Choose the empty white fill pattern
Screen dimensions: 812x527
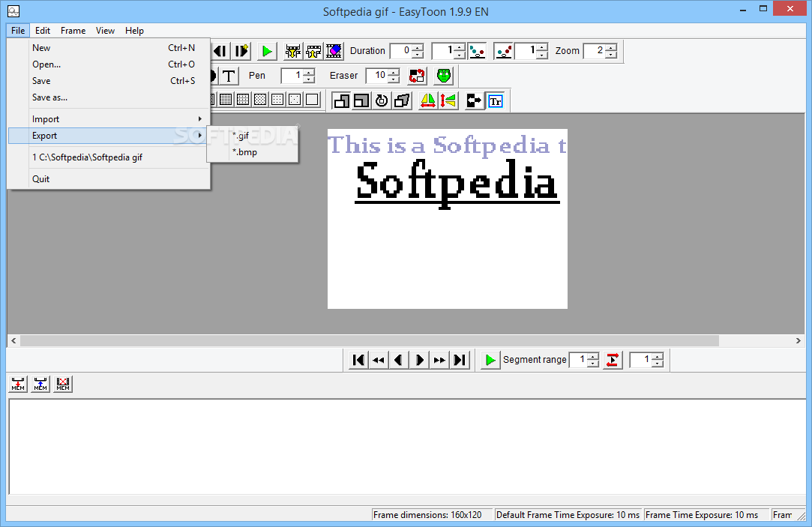[x=312, y=100]
